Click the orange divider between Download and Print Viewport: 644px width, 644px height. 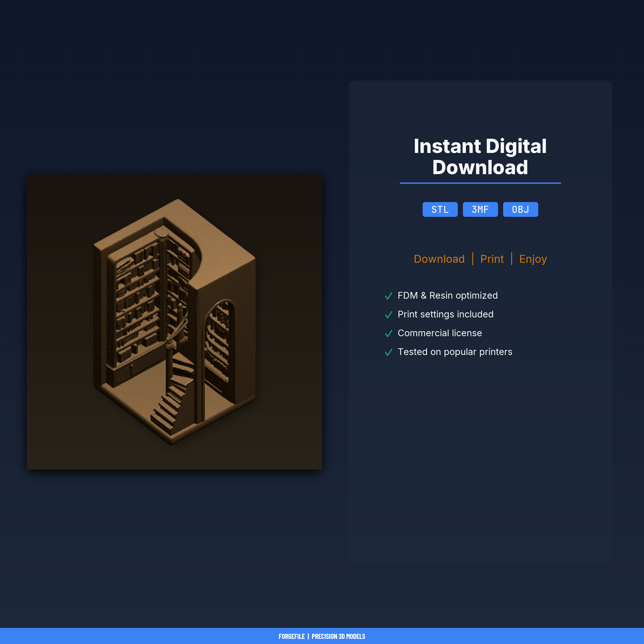click(473, 259)
